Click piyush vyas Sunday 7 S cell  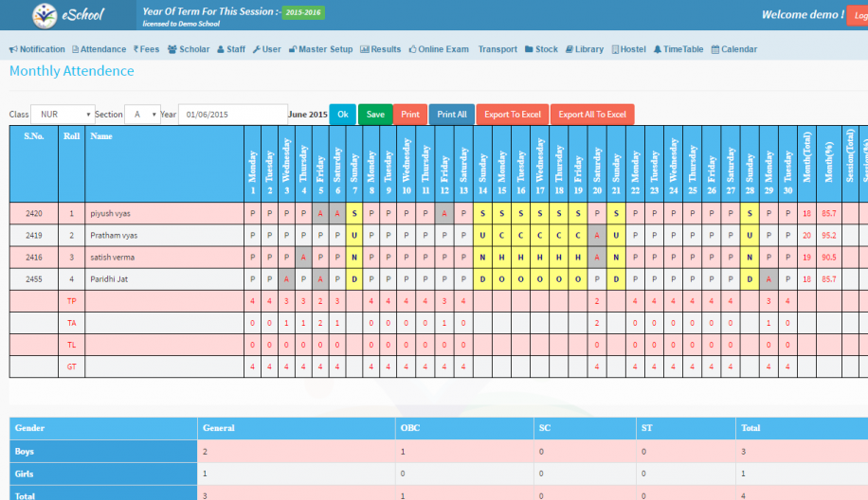[354, 213]
